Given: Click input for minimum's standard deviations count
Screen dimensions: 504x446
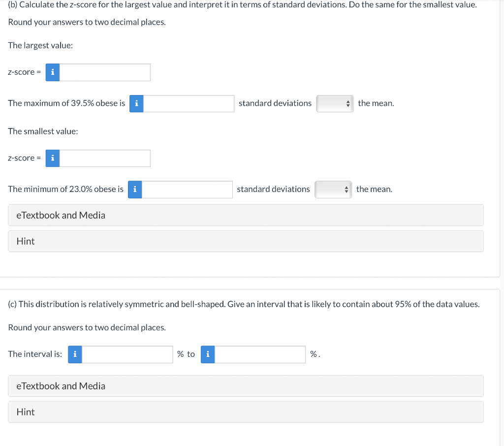Looking at the screenshot, I should (187, 190).
